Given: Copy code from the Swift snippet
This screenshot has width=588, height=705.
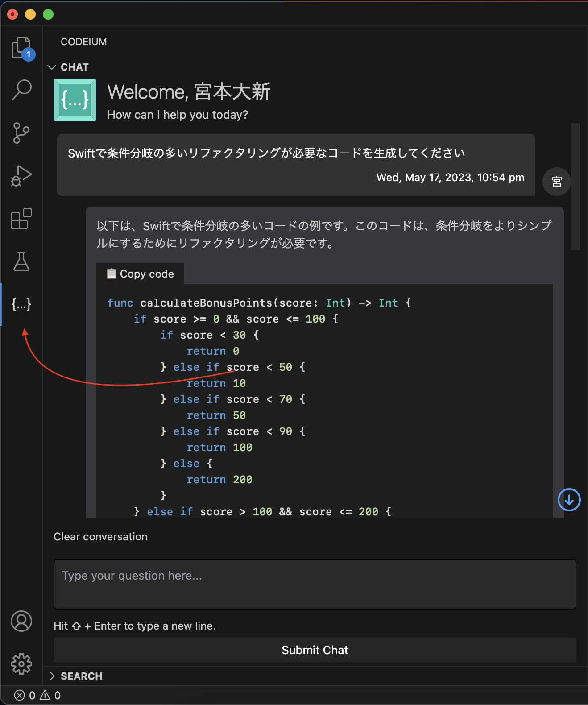Looking at the screenshot, I should coord(140,274).
